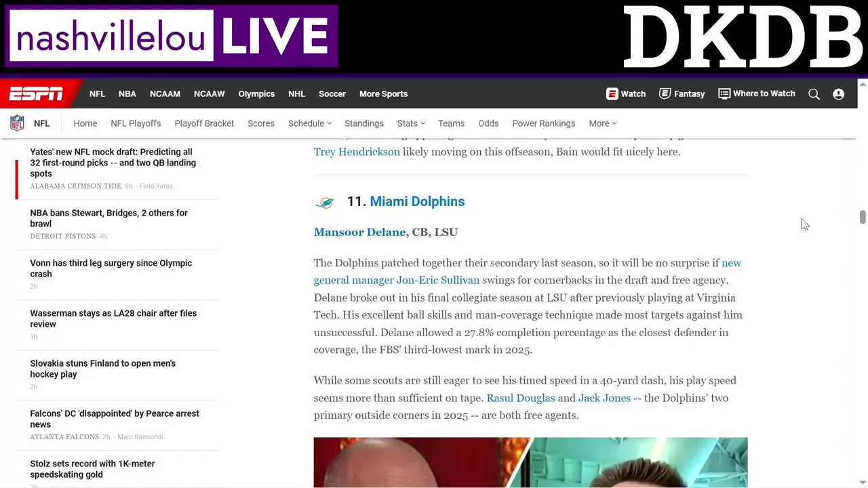Open Falcons' DC 'disappointed' story

115,419
